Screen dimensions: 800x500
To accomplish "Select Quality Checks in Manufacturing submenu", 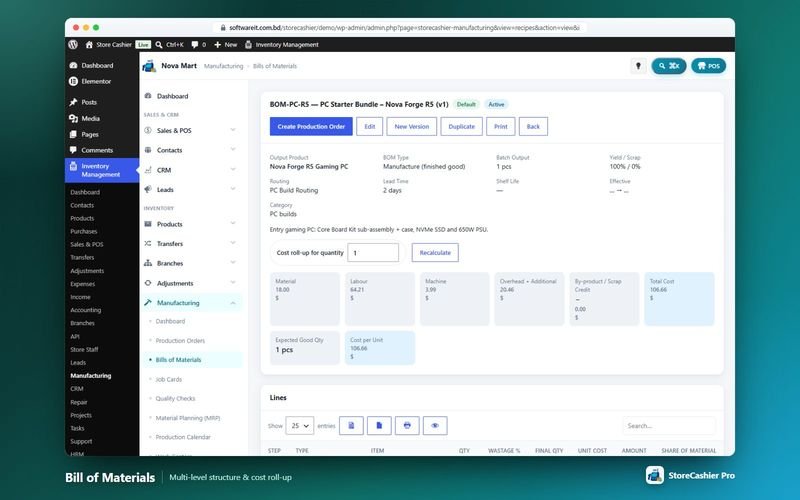I will click(175, 398).
